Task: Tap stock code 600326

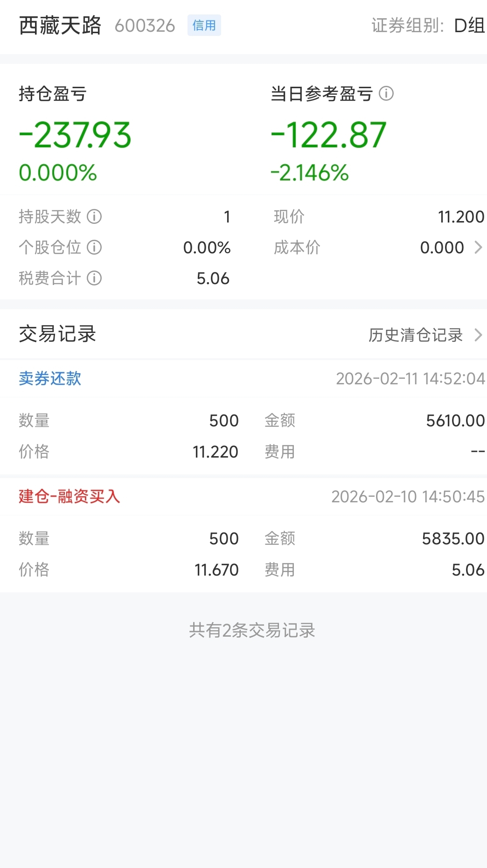Action: click(x=145, y=26)
